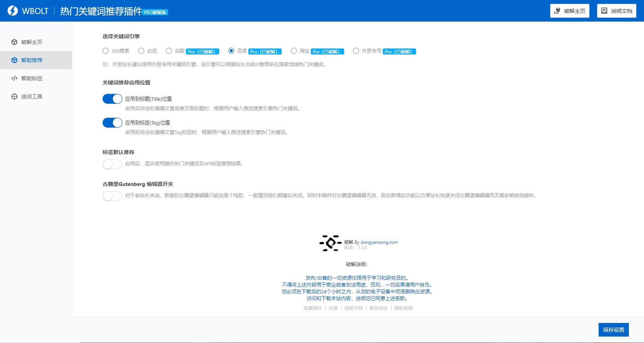
Task: Click the 保存设置 button
Action: click(613, 330)
